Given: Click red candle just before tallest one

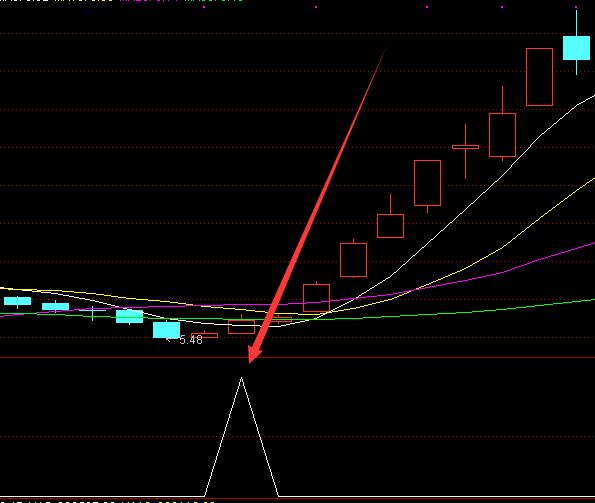Looking at the screenshot, I should click(502, 135).
